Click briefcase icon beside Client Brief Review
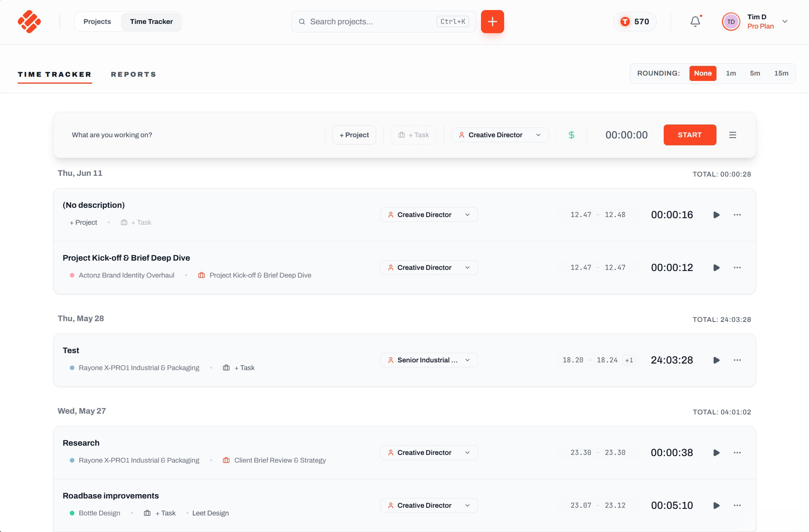Viewport: 809px width, 532px height. (x=226, y=460)
